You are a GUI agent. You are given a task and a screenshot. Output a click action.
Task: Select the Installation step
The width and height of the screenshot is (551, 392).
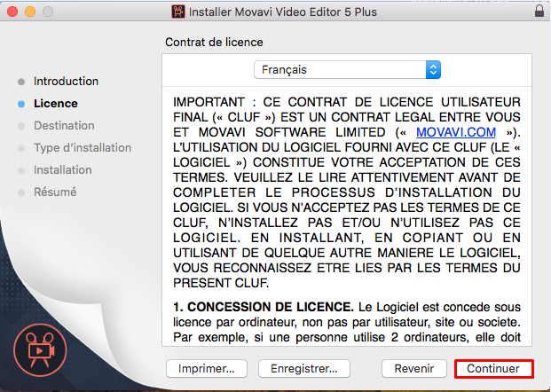coord(62,170)
